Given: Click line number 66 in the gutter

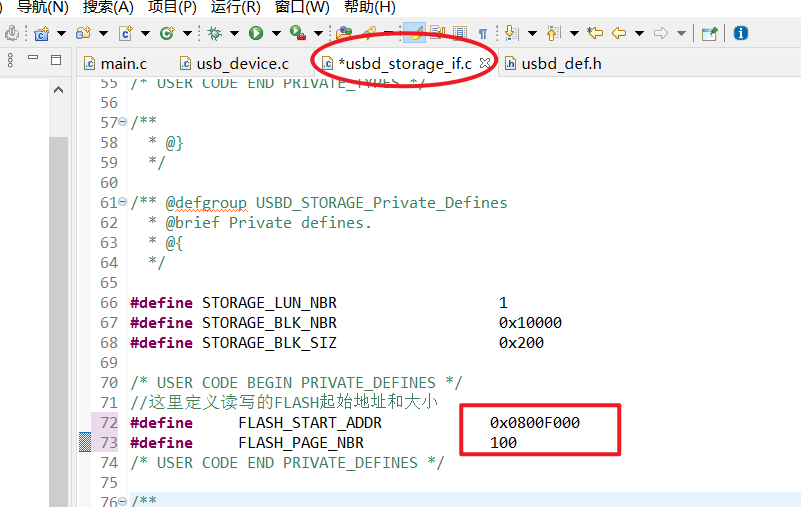Looking at the screenshot, I should click(109, 303).
